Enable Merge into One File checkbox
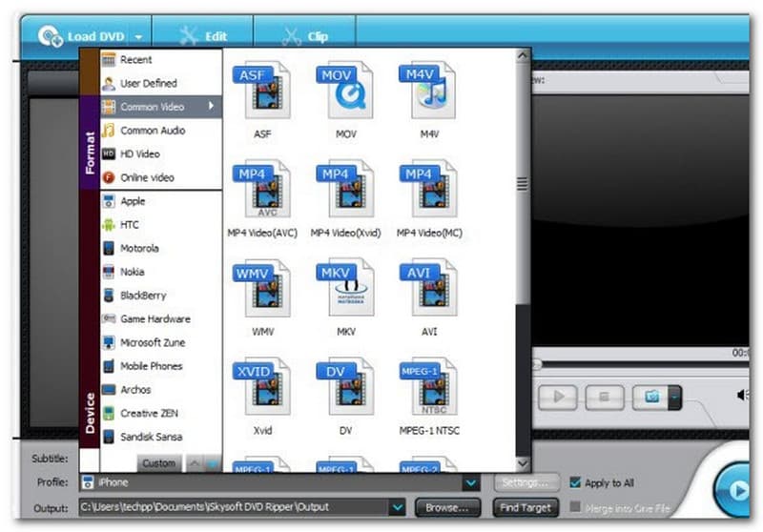Viewport: 763px width, 532px height. tap(574, 507)
